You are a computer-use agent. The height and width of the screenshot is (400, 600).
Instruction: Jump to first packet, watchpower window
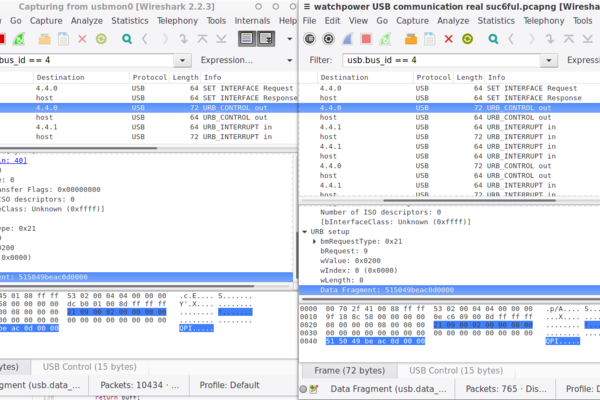[569, 39]
